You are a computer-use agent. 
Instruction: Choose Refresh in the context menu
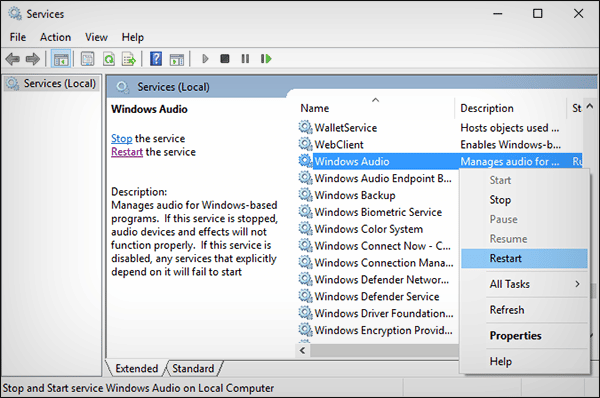(x=524, y=310)
